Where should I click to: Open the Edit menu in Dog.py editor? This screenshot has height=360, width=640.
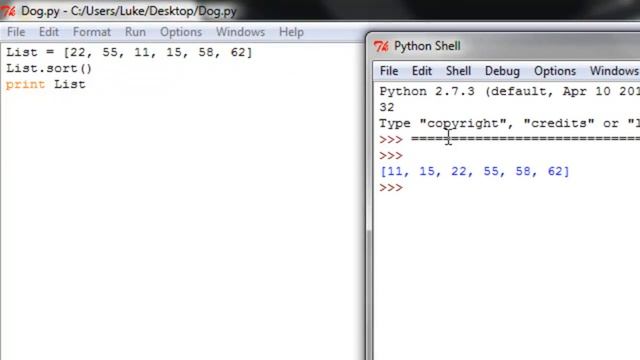[x=49, y=32]
